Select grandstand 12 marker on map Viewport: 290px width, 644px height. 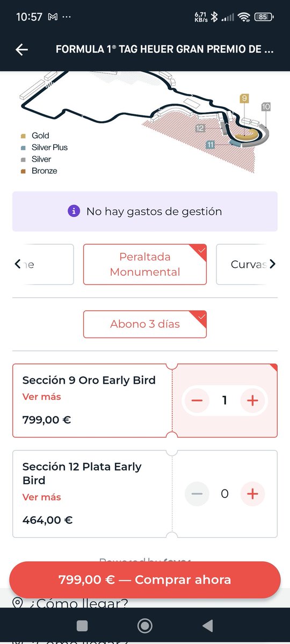200,128
